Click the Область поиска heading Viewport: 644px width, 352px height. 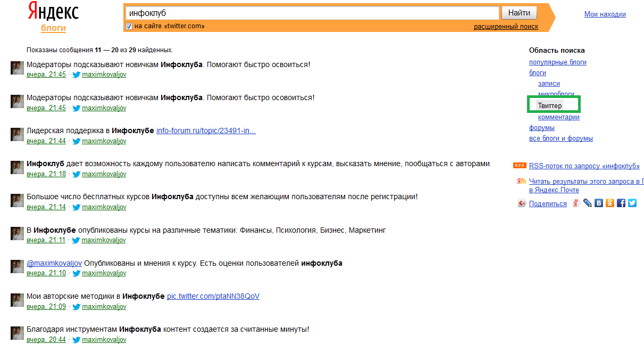coord(557,51)
